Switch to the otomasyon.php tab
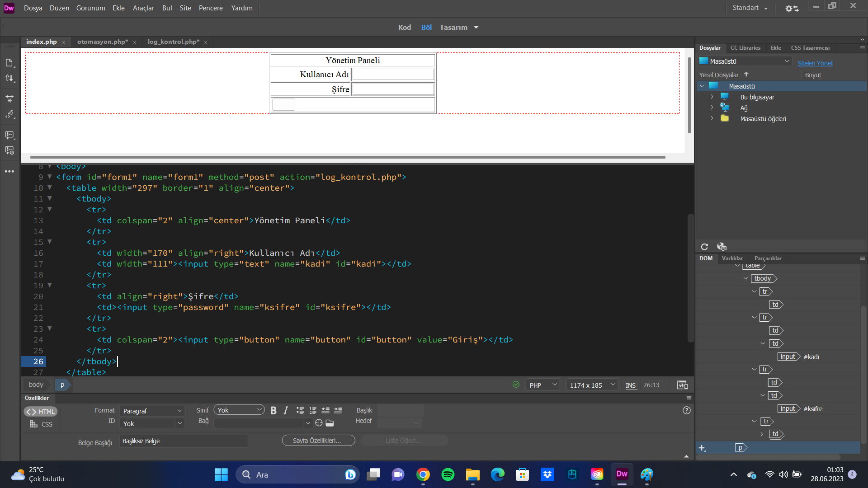This screenshot has width=868, height=488. pyautogui.click(x=102, y=42)
